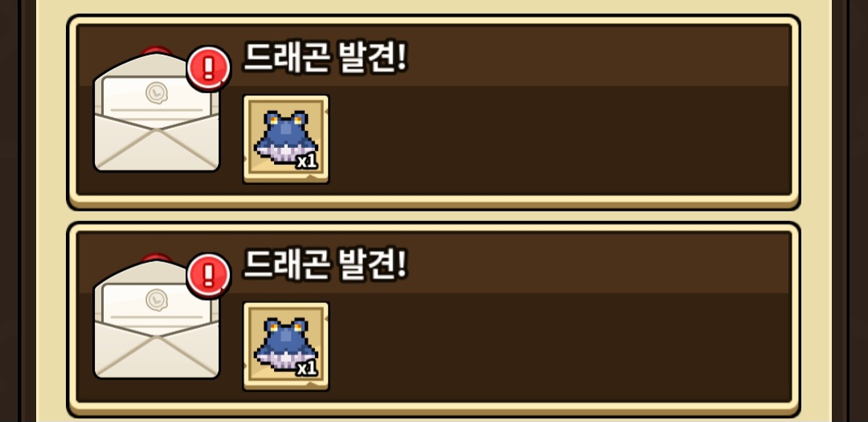This screenshot has width=868, height=422.
Task: Open the envelope icon in first mail entry
Action: pyautogui.click(x=157, y=112)
